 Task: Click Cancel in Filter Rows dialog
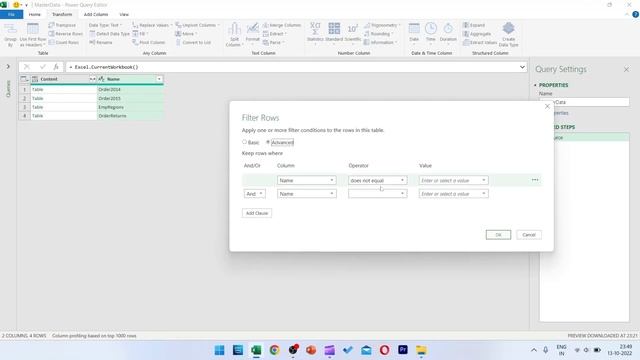529,235
